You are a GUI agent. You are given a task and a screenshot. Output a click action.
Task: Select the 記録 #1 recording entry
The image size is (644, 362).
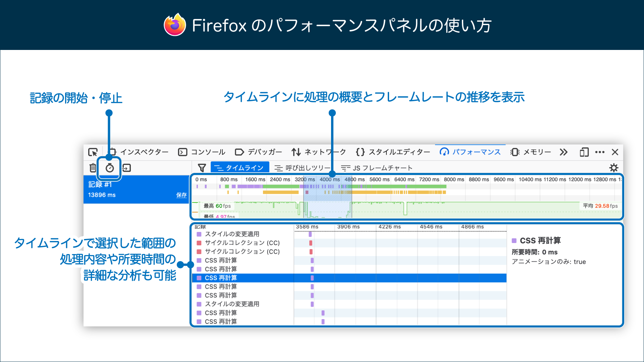137,189
